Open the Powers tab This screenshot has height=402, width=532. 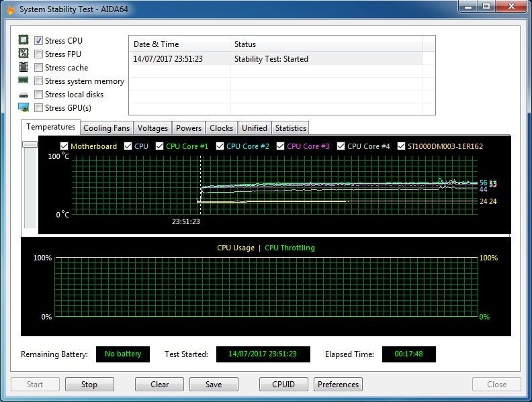click(189, 128)
